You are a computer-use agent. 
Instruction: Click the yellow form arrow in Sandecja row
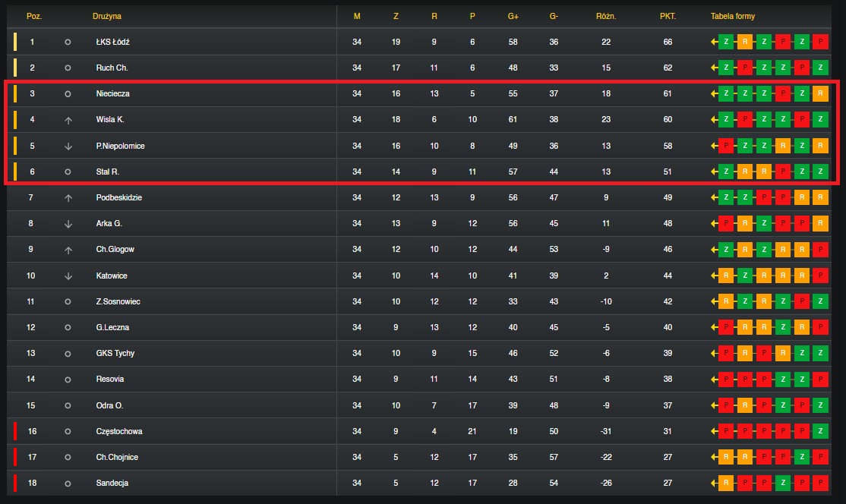click(714, 483)
